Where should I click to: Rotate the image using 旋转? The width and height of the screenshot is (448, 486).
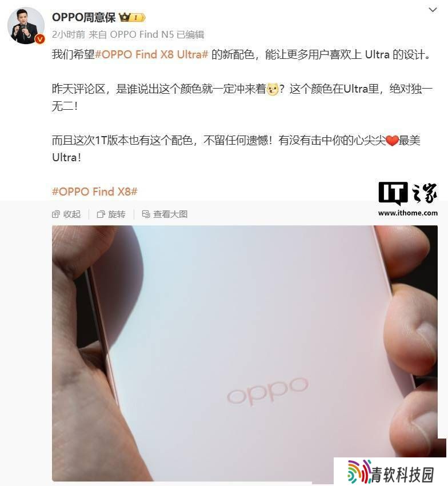click(x=111, y=214)
